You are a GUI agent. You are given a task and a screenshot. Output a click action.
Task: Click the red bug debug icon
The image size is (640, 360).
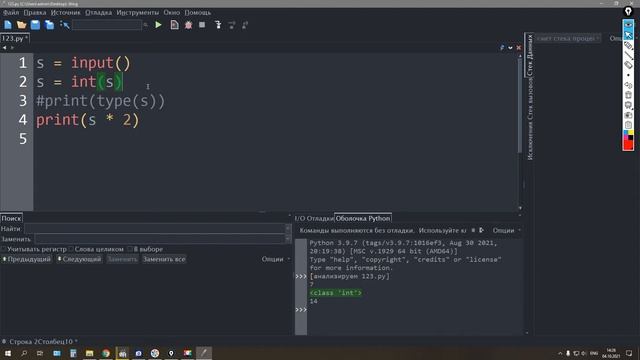click(x=188, y=25)
